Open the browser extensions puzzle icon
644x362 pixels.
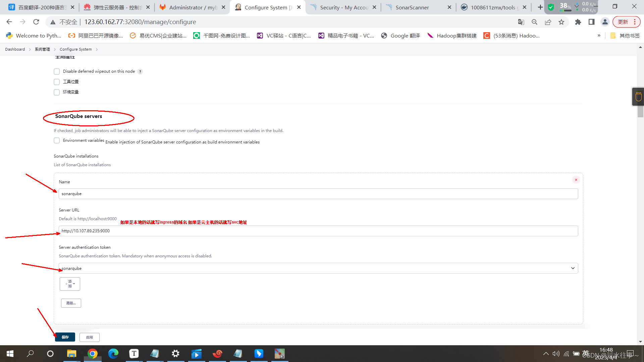[x=578, y=22]
